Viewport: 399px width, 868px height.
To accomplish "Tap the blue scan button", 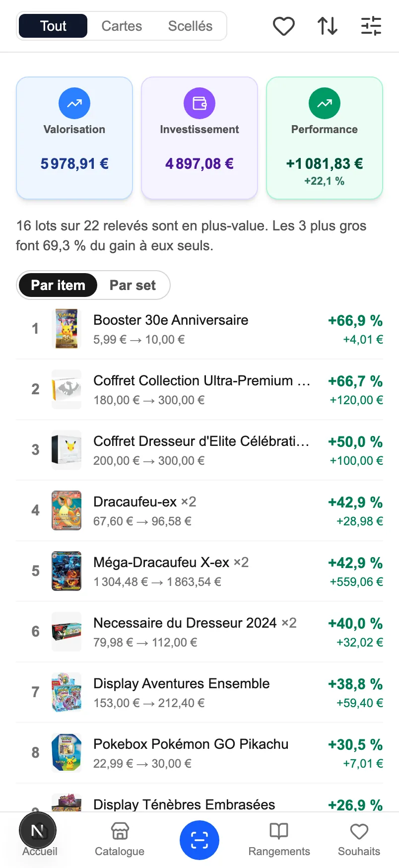I will tap(199, 840).
